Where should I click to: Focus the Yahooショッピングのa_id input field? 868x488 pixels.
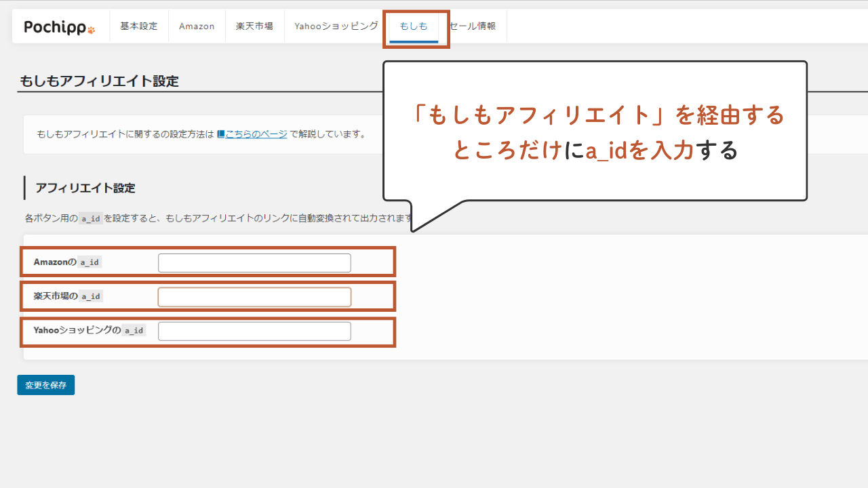point(254,331)
